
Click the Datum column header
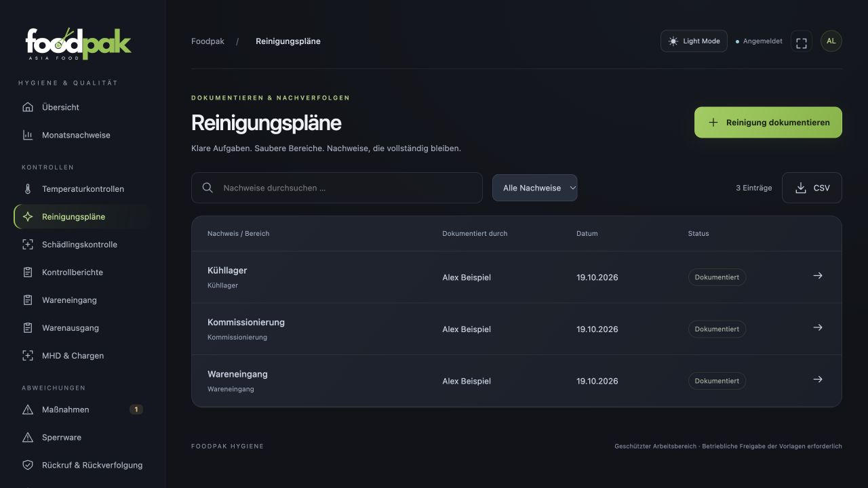click(x=587, y=233)
